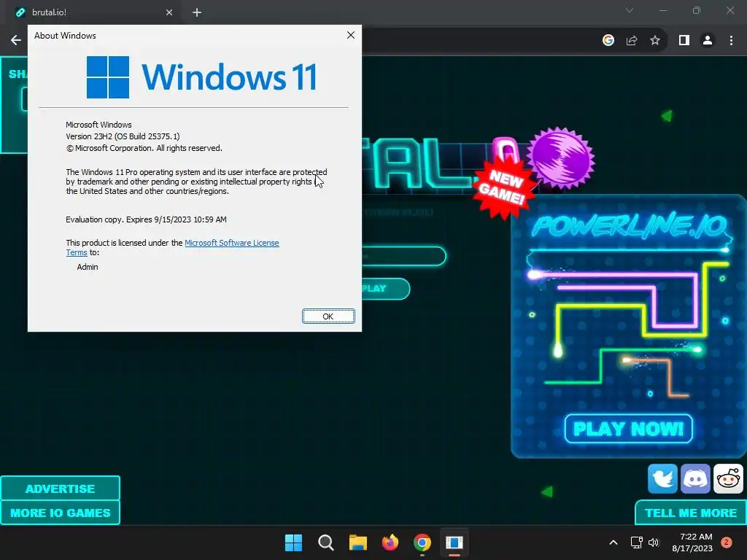Image resolution: width=747 pixels, height=560 pixels.
Task: Open brutal.io Discord server
Action: click(695, 478)
